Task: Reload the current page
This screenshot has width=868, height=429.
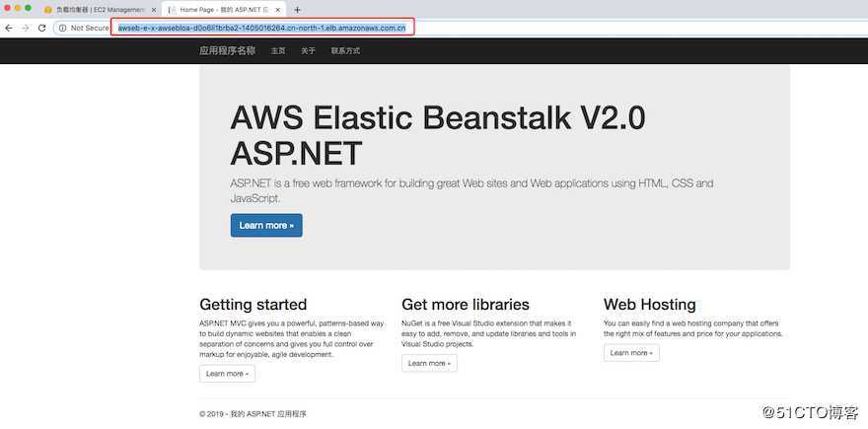Action: click(41, 28)
